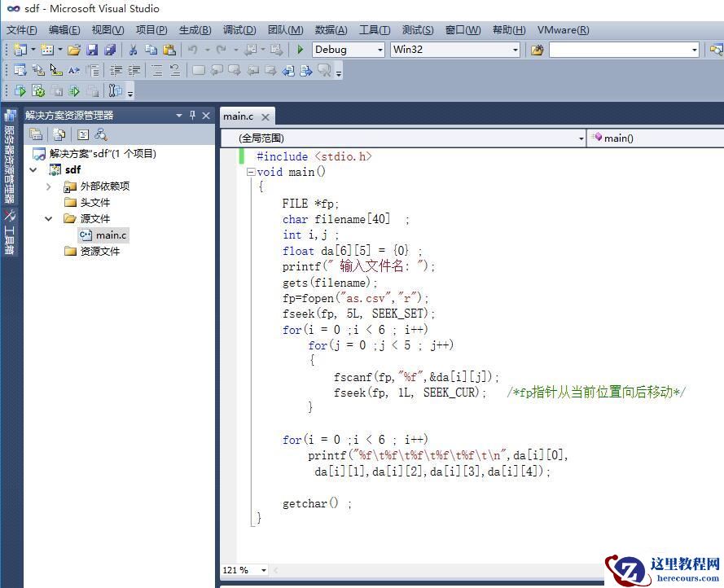
Task: Click the Open File folder icon
Action: click(x=74, y=50)
